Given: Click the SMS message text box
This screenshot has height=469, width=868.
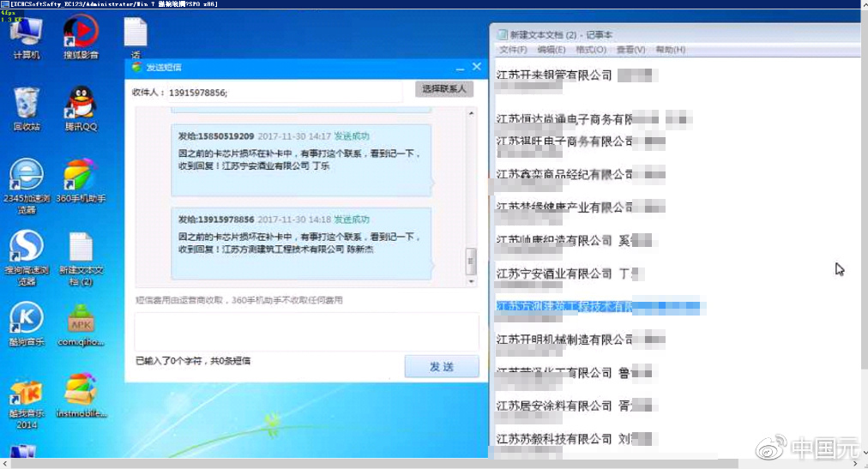Looking at the screenshot, I should (307, 332).
